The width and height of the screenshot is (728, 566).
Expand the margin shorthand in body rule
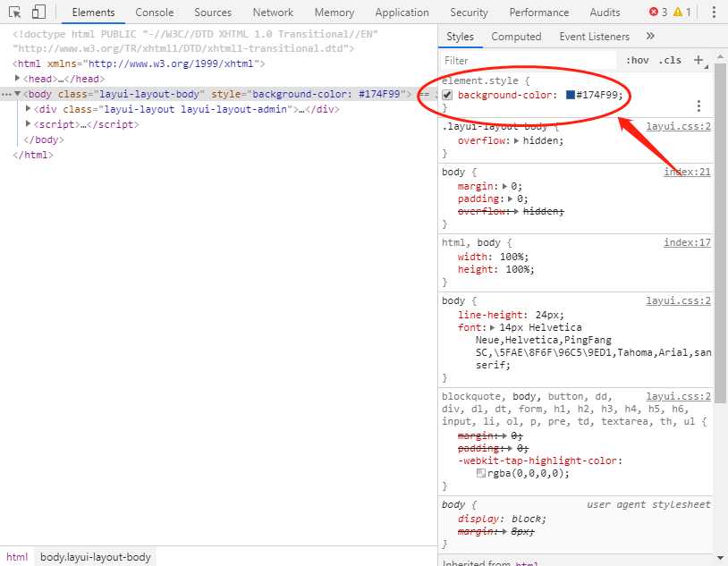point(504,186)
